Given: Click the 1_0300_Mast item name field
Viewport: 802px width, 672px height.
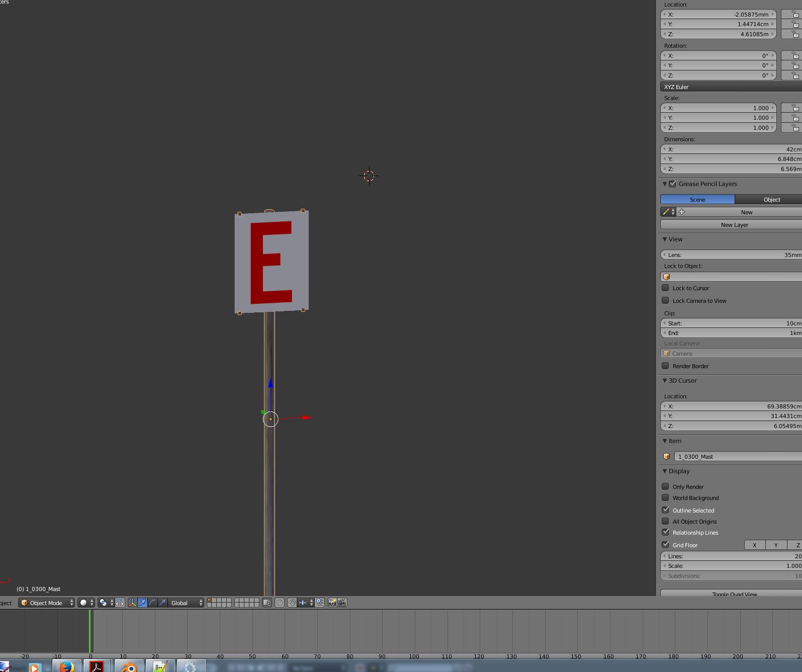Looking at the screenshot, I should pyautogui.click(x=737, y=457).
